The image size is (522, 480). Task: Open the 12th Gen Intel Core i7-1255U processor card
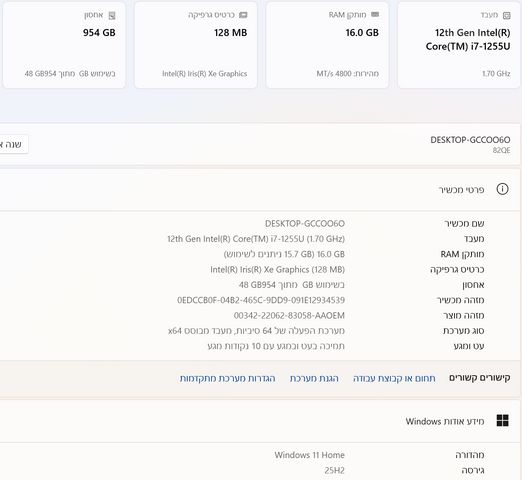pos(459,45)
